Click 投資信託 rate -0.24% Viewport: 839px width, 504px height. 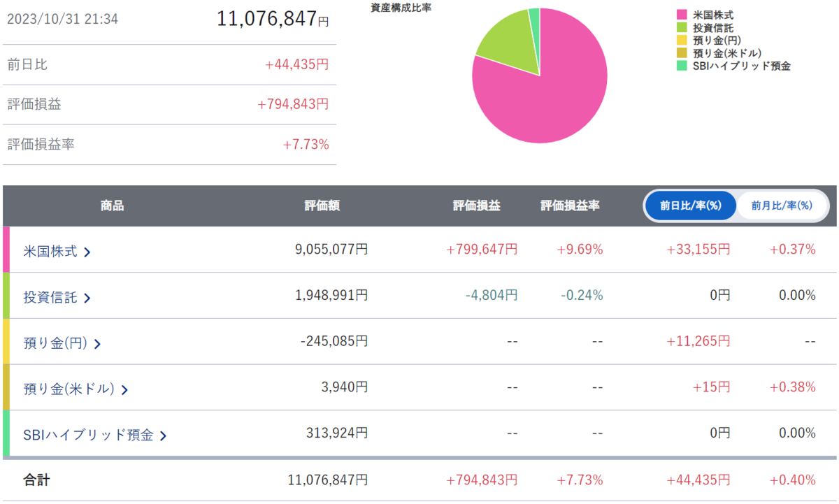point(582,295)
